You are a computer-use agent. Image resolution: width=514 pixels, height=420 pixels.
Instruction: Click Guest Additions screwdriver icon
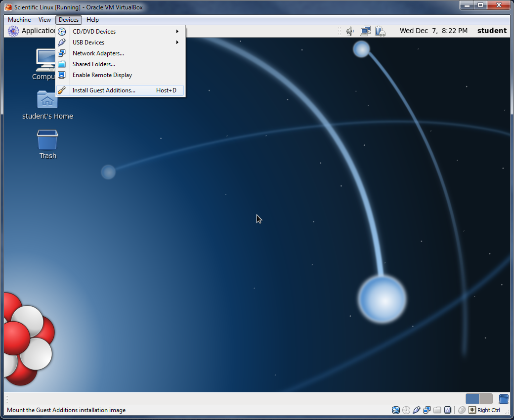62,90
